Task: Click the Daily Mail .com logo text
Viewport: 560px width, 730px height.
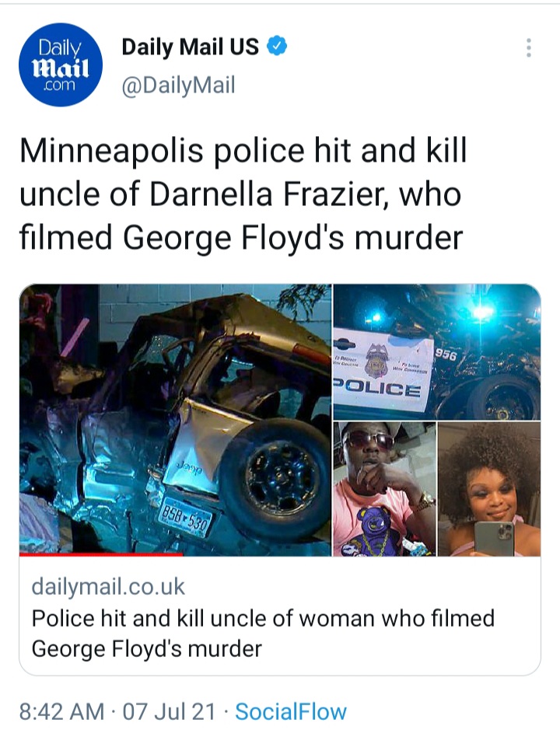Action: coord(61,65)
